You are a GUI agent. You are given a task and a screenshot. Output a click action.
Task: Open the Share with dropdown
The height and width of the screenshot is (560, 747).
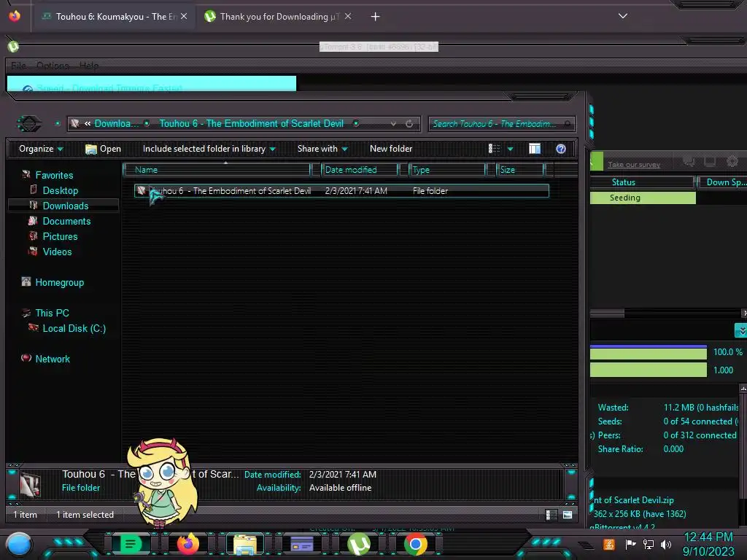click(322, 149)
